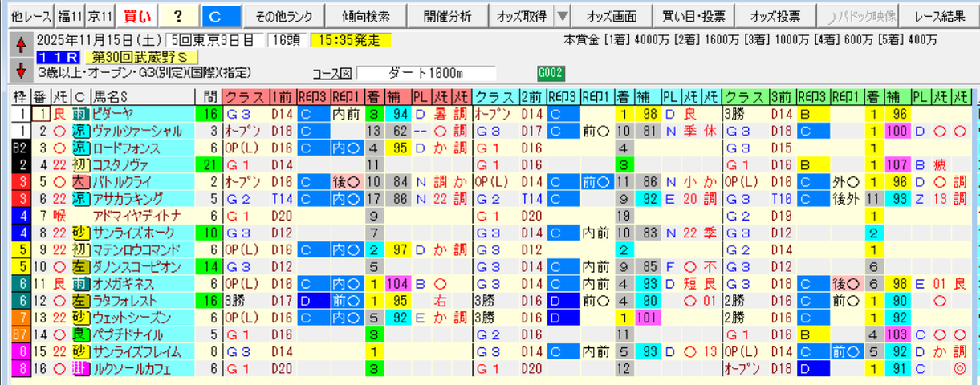The width and height of the screenshot is (980, 385).
Task: Click the ◎ mark in ルクソールカフェ row
Action: point(960,369)
